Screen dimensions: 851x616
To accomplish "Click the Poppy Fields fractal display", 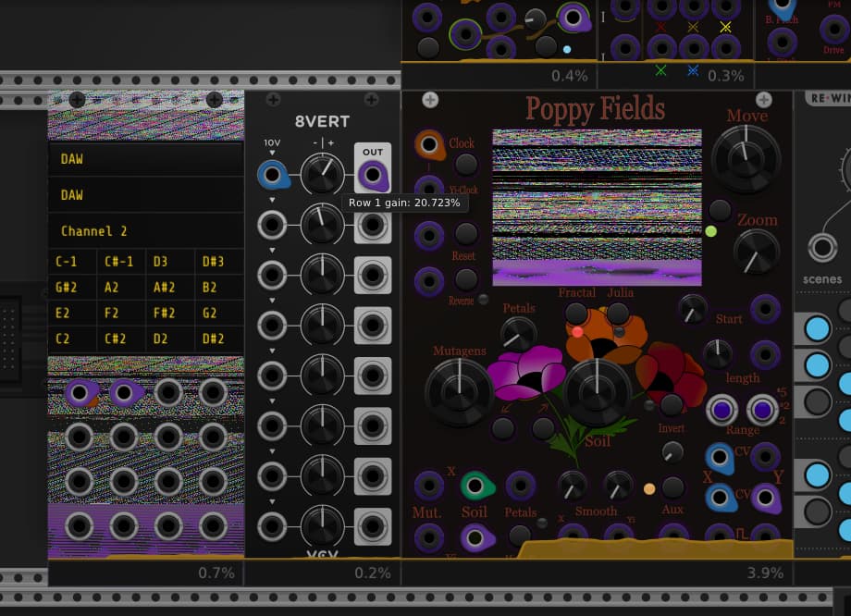I will (597, 206).
